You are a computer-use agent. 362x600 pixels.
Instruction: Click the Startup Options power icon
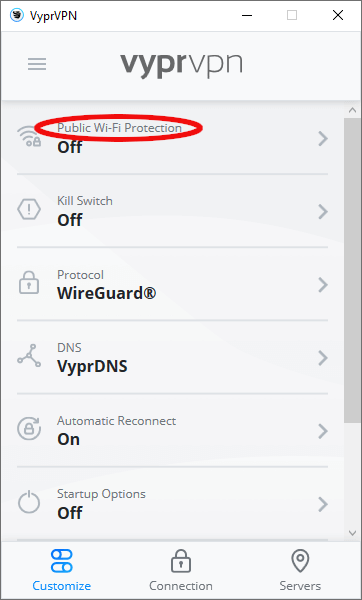(x=29, y=502)
